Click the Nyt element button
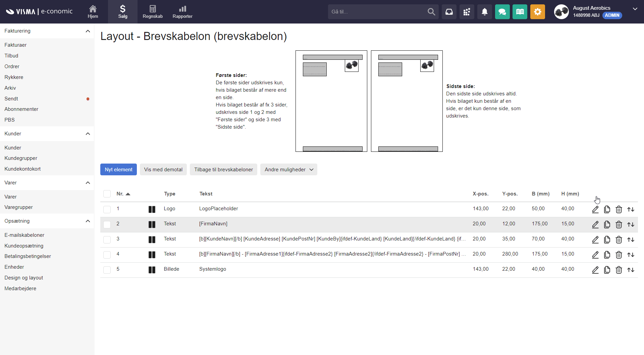 118,170
